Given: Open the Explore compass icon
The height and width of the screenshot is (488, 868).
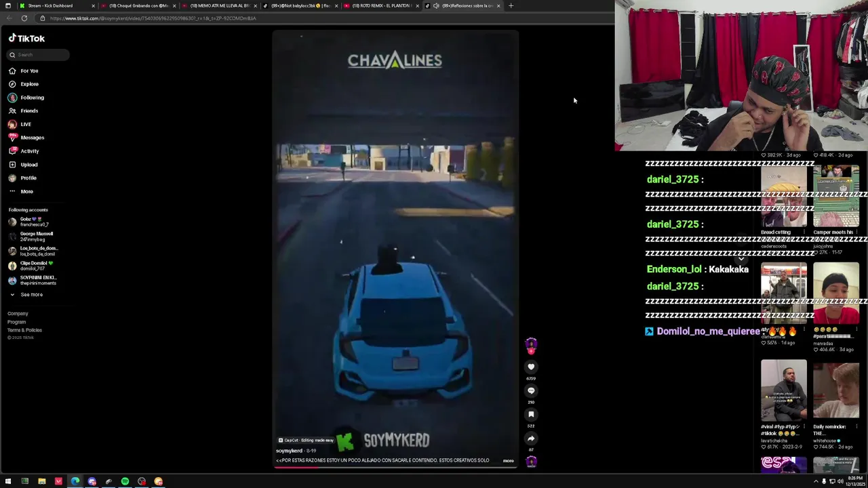Looking at the screenshot, I should click(12, 84).
